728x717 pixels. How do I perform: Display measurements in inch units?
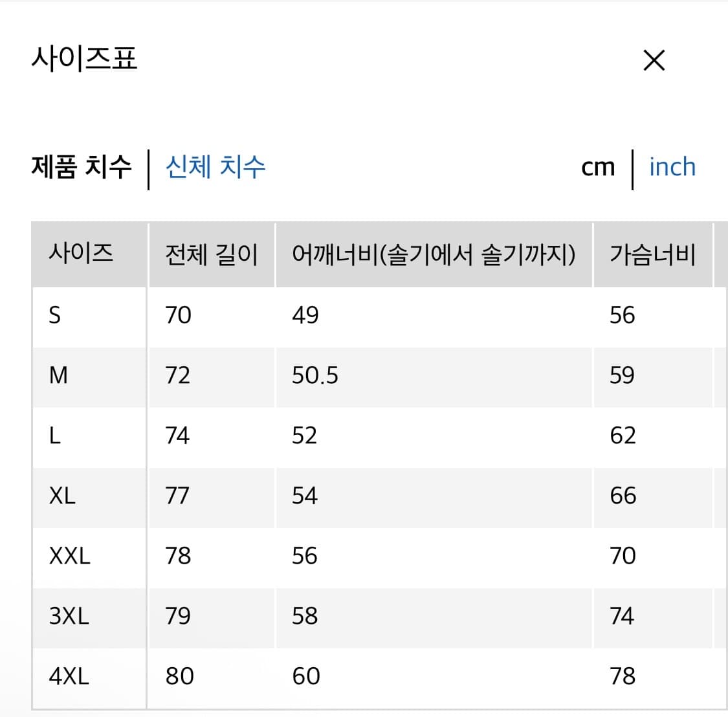click(x=672, y=168)
